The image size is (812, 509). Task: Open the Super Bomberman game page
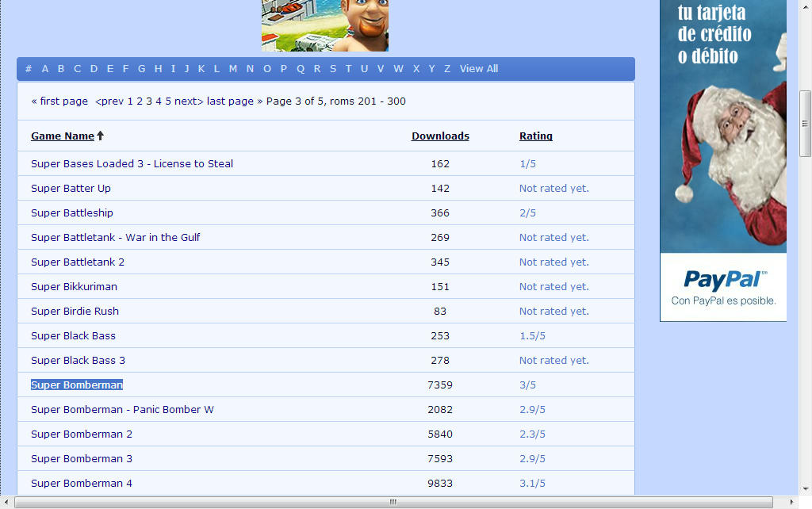pos(77,385)
